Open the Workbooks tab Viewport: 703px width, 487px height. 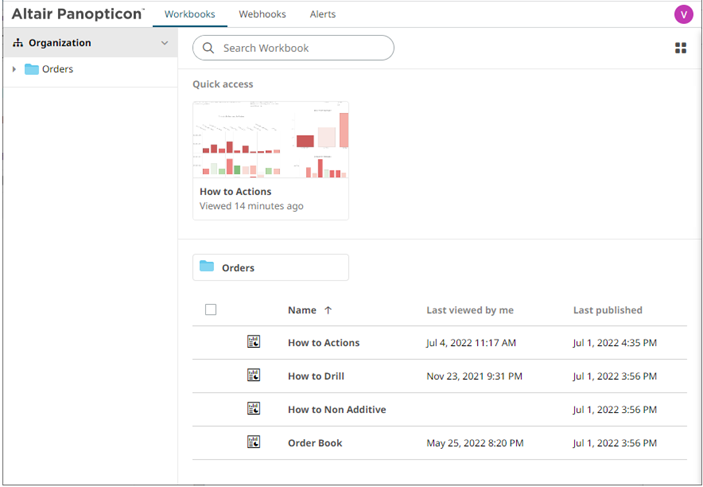[x=190, y=14]
